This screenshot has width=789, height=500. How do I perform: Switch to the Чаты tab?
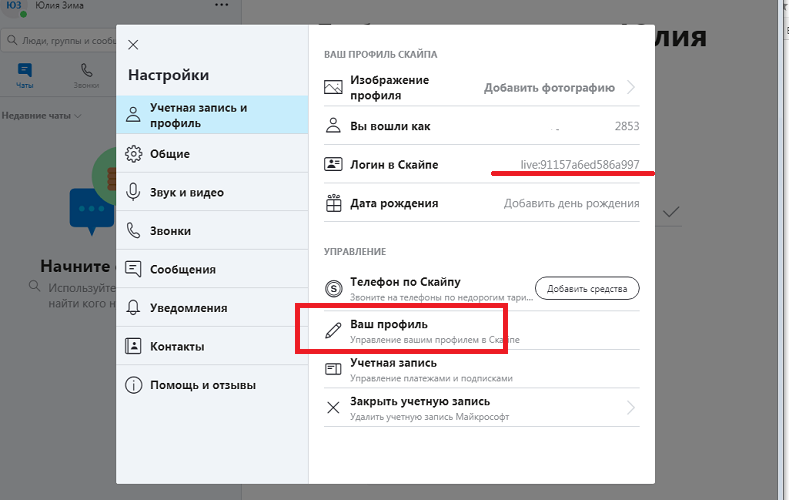(x=25, y=76)
